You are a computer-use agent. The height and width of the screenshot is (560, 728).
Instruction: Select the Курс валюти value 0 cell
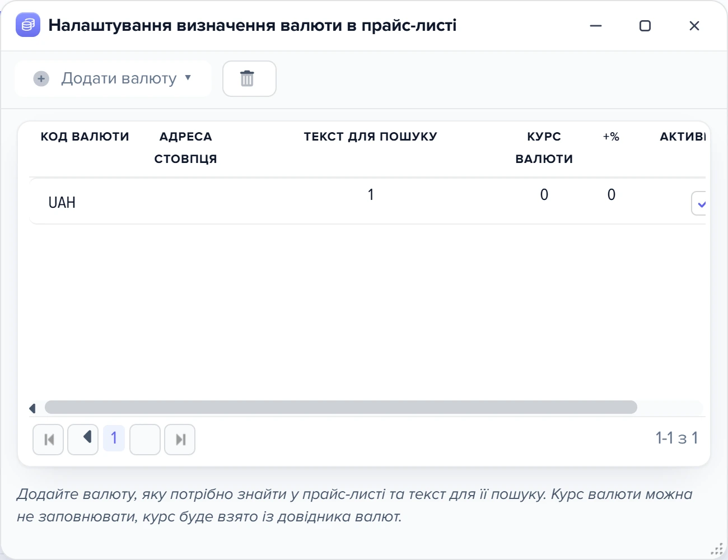point(544,194)
